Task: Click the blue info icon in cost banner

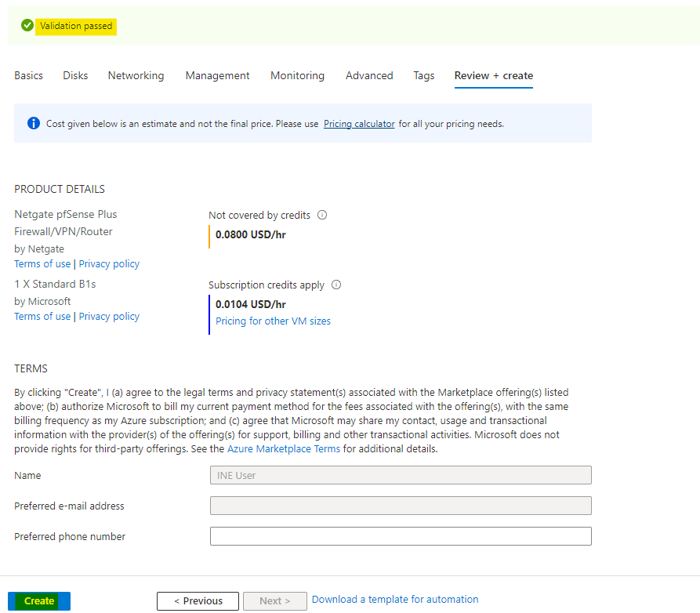Action: 33,124
